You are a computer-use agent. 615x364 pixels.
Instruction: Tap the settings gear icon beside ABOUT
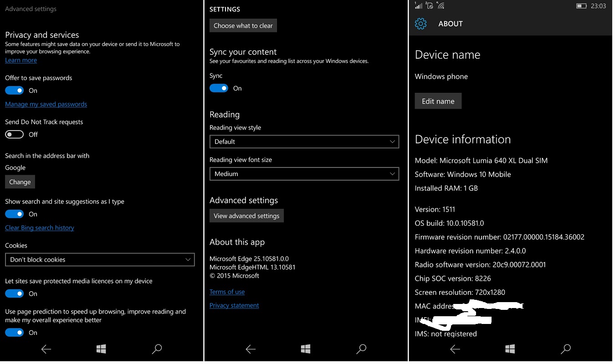[420, 24]
